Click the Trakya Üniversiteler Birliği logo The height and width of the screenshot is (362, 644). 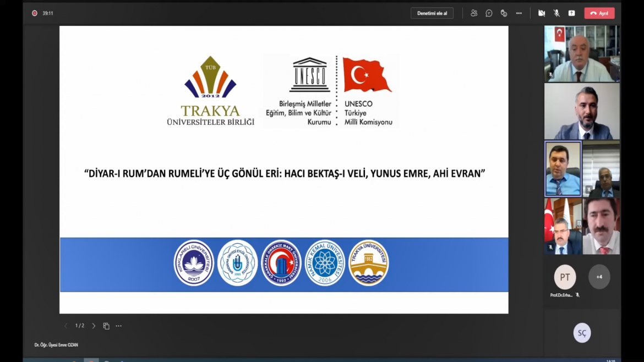pyautogui.click(x=210, y=91)
